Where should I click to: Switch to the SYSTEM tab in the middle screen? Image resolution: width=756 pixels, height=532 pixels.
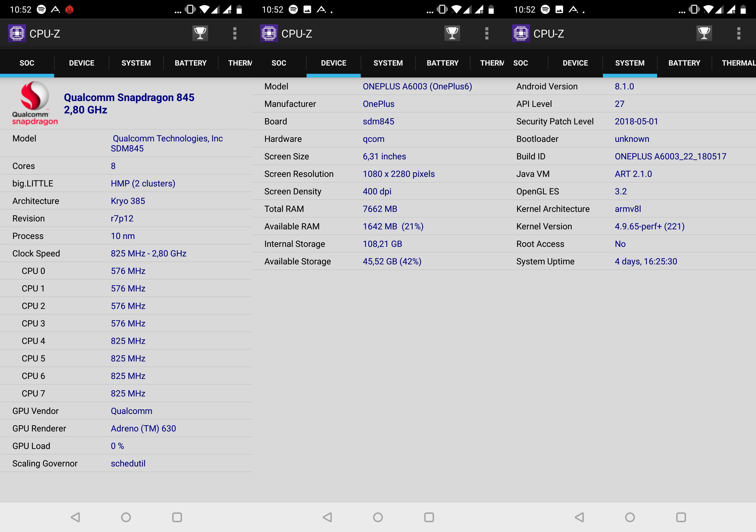click(388, 63)
